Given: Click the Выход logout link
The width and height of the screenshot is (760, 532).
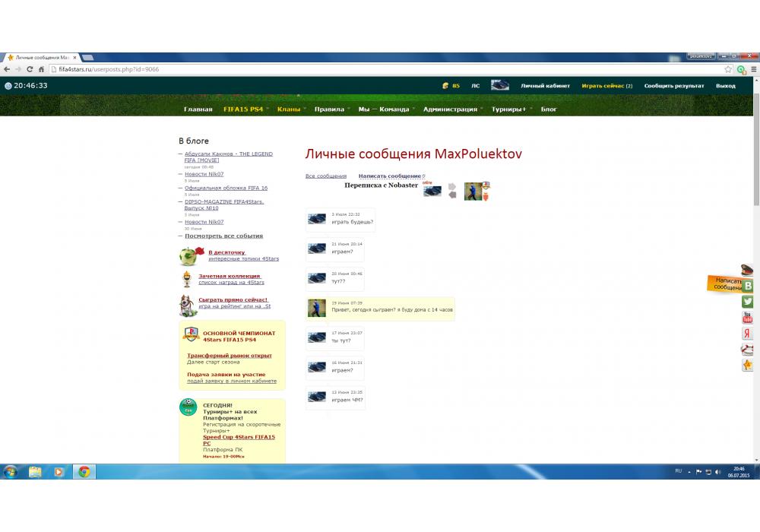Looking at the screenshot, I should coord(725,86).
